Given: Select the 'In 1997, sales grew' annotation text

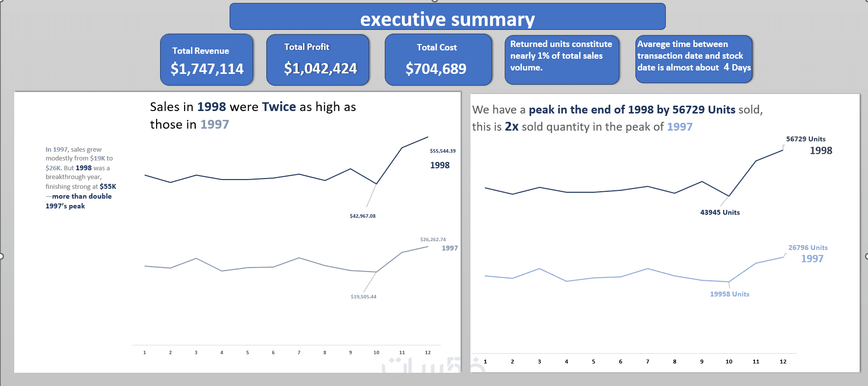Looking at the screenshot, I should click(80, 177).
